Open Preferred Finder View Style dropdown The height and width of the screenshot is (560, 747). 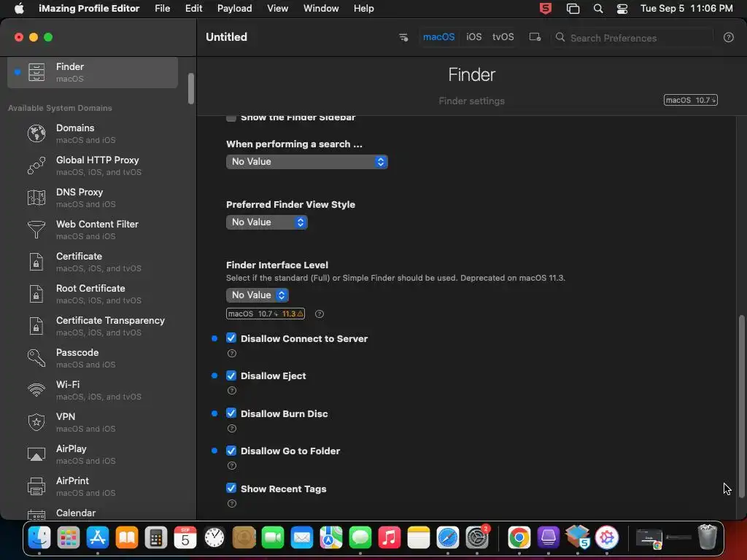coord(267,222)
